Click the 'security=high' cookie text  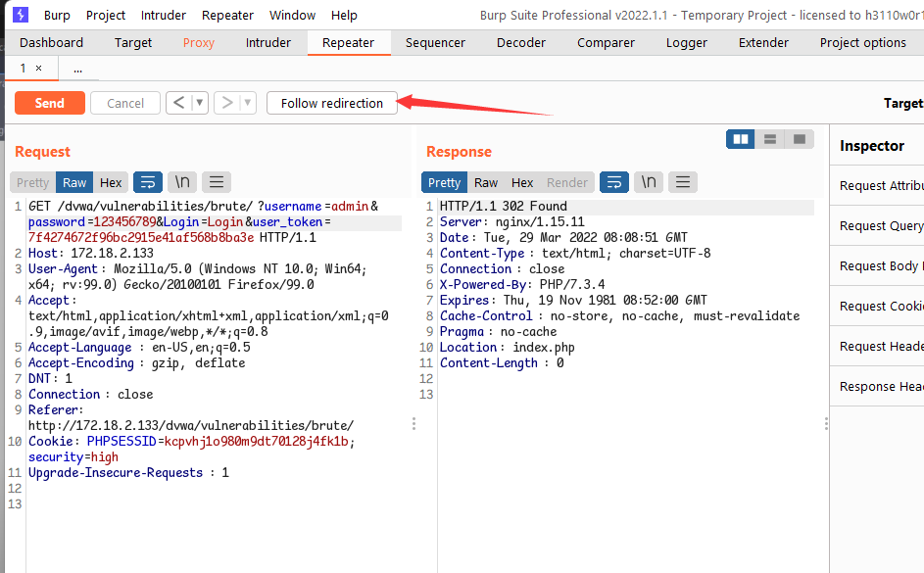73,457
